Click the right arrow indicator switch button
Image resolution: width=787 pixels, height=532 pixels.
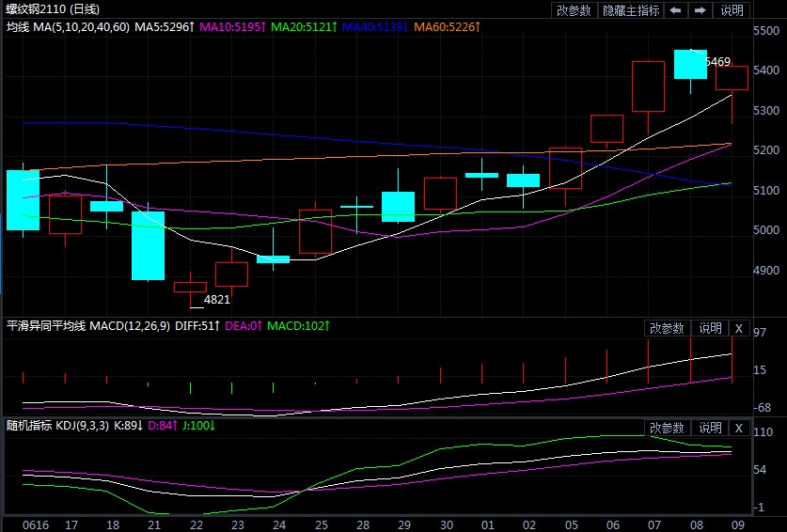pos(700,10)
